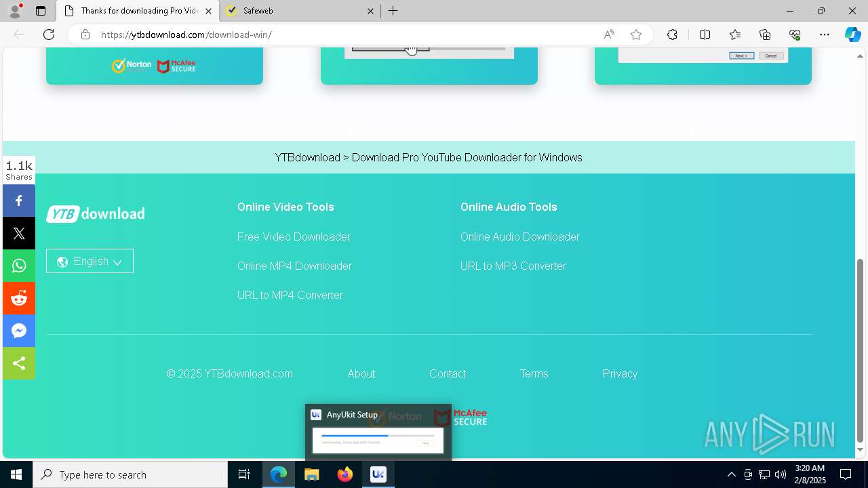Add this page to favorites
This screenshot has height=488, width=868.
pyautogui.click(x=636, y=35)
